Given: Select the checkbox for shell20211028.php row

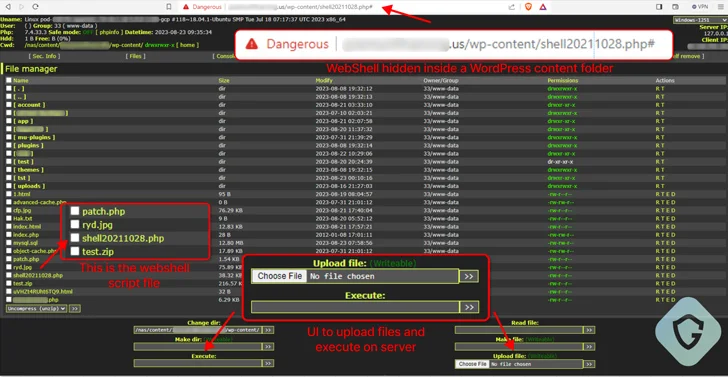Looking at the screenshot, I should coord(9,275).
